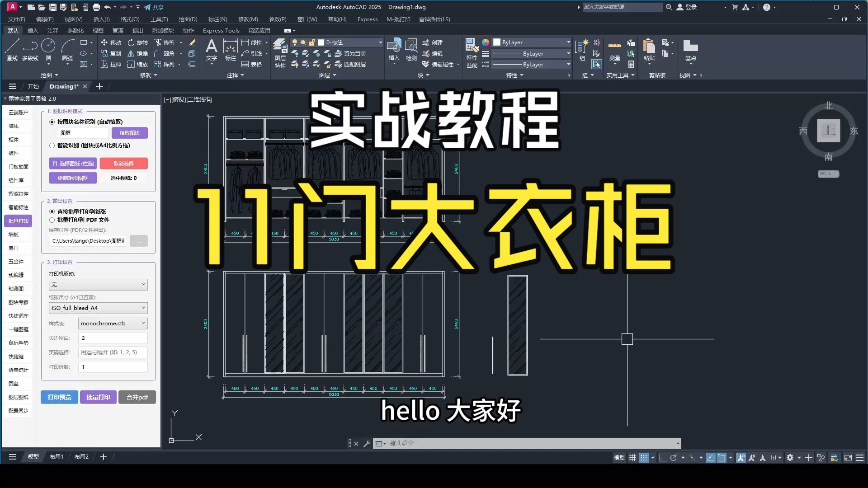Select the Arc (圆弧) tool
The image size is (868, 488).
tap(67, 50)
